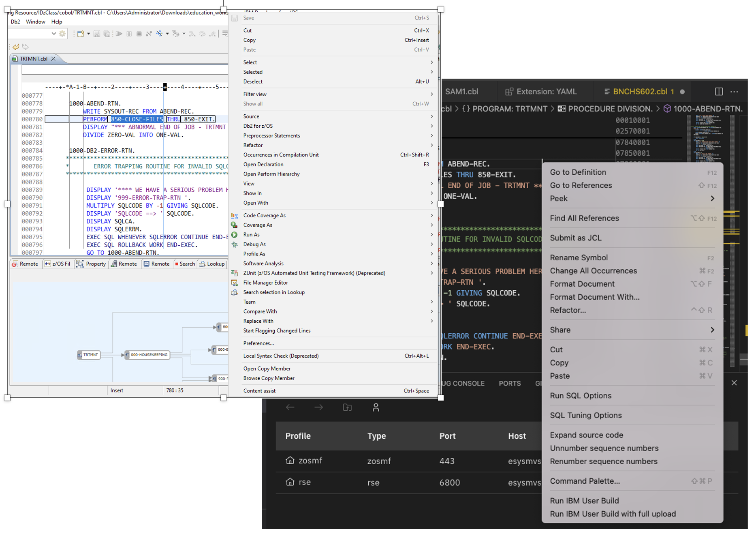Click the gray forward navigation arrow
This screenshot has height=536, width=756.
(x=26, y=47)
